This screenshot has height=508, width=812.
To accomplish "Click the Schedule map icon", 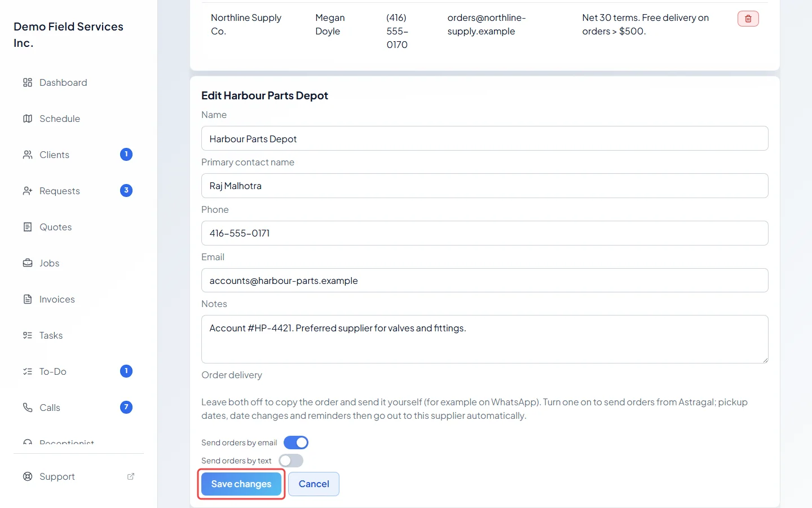I will click(28, 119).
